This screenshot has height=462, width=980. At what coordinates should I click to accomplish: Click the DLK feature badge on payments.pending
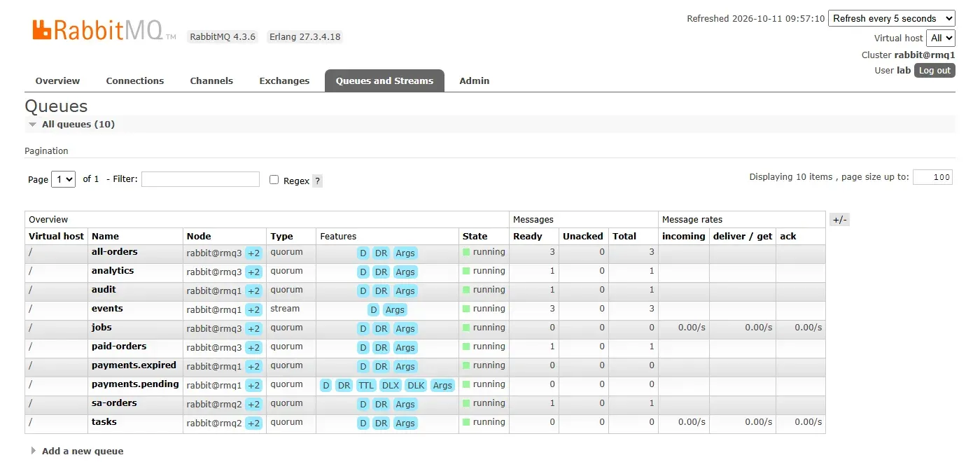(416, 385)
